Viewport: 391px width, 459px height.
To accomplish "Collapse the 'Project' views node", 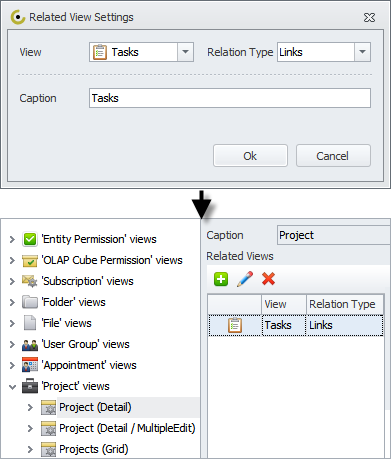I will [x=12, y=387].
